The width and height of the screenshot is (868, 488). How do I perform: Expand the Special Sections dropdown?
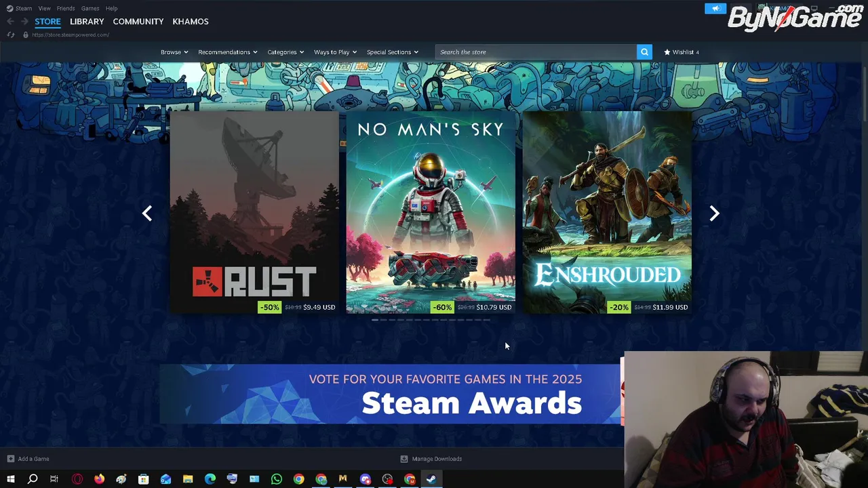click(x=393, y=52)
